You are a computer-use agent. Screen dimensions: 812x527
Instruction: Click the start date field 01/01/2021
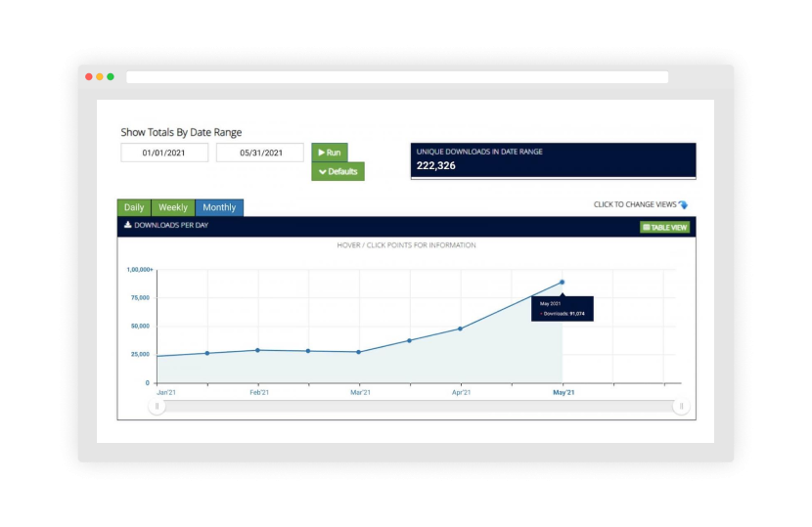click(x=164, y=153)
